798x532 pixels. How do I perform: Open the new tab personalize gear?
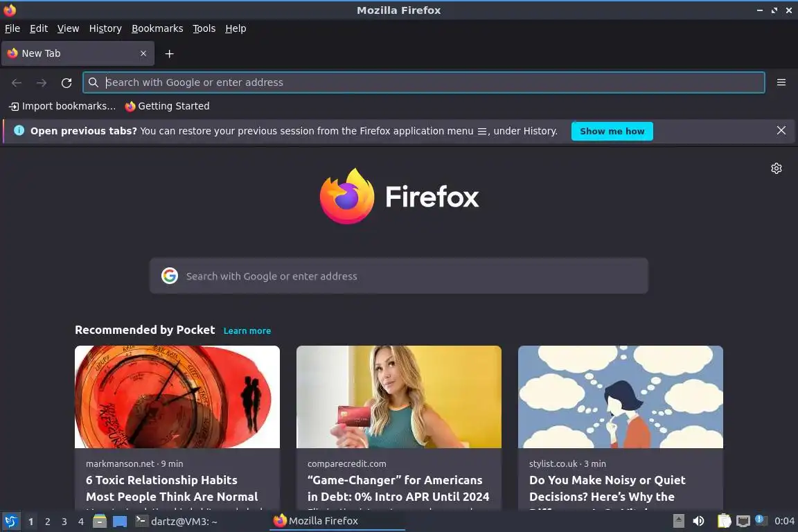[x=776, y=168]
